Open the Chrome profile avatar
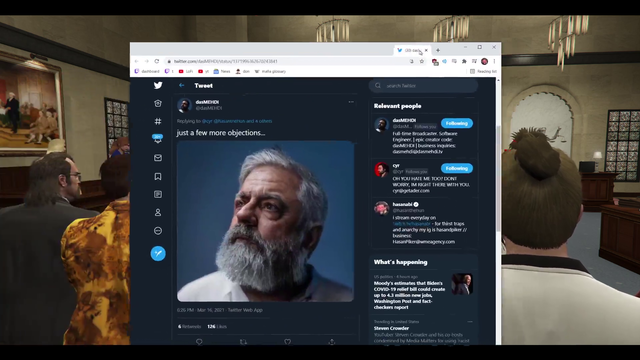The height and width of the screenshot is (360, 640). tap(484, 61)
